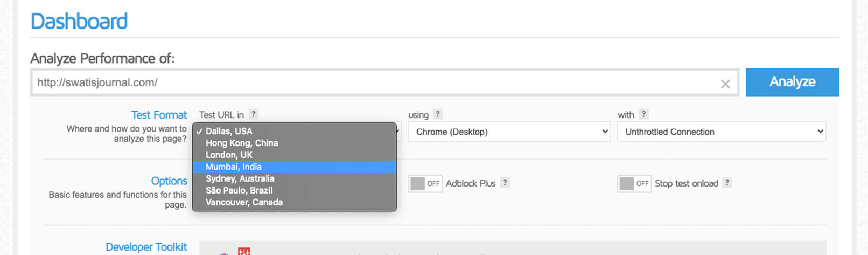868x255 pixels.
Task: Open help icon beside Adblock Plus
Action: click(x=505, y=183)
